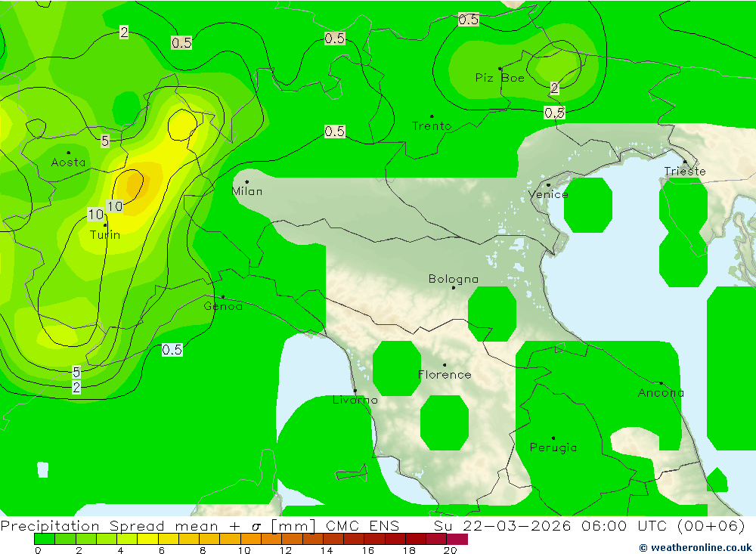This screenshot has height=554, width=756.
Task: Click the number 20 on the color scale
Action: pyautogui.click(x=451, y=550)
